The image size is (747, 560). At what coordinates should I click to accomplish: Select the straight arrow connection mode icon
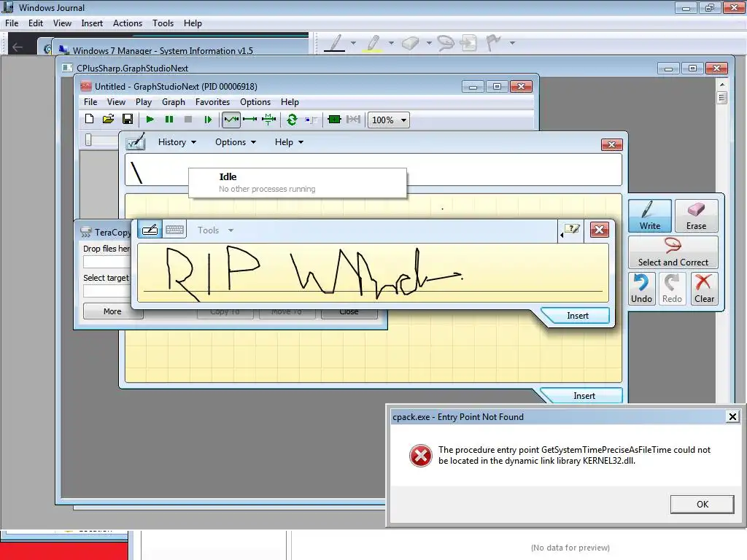(249, 120)
